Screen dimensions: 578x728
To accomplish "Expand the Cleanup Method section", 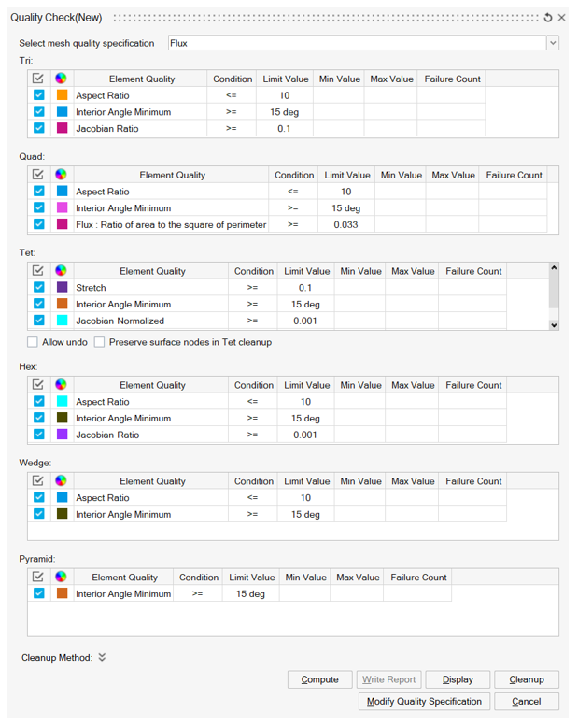I will click(102, 658).
